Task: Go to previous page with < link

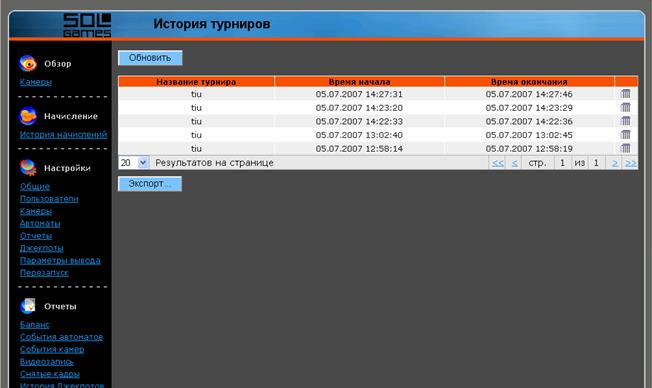Action: [x=515, y=163]
